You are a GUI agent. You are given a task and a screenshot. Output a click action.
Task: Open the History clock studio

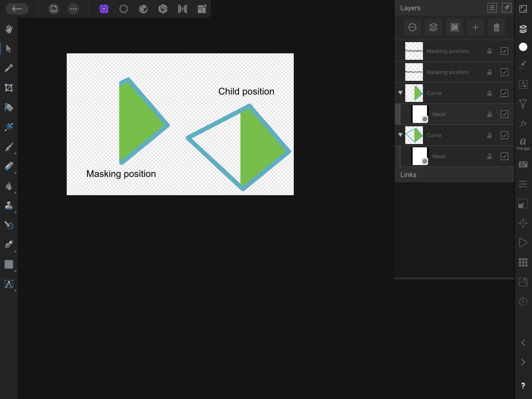523,302
